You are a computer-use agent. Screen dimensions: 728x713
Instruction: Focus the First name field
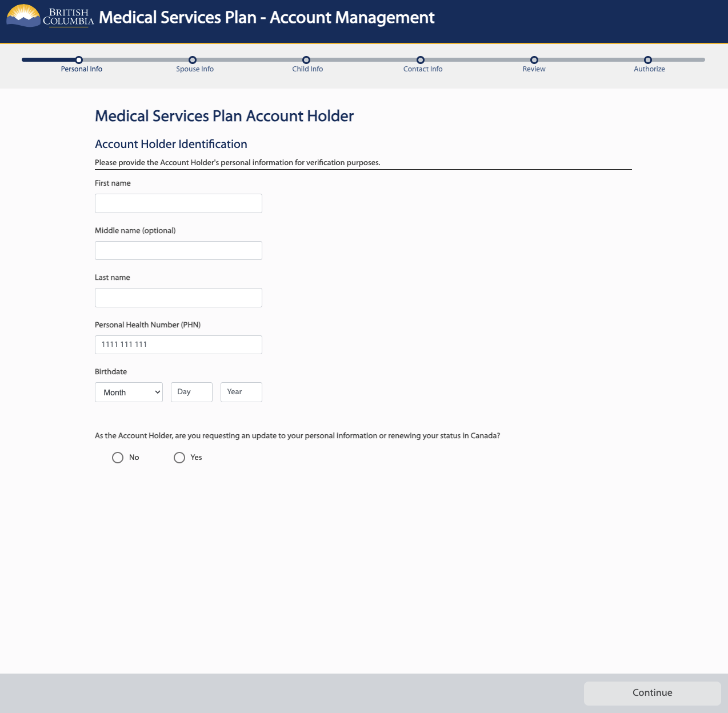tap(178, 203)
